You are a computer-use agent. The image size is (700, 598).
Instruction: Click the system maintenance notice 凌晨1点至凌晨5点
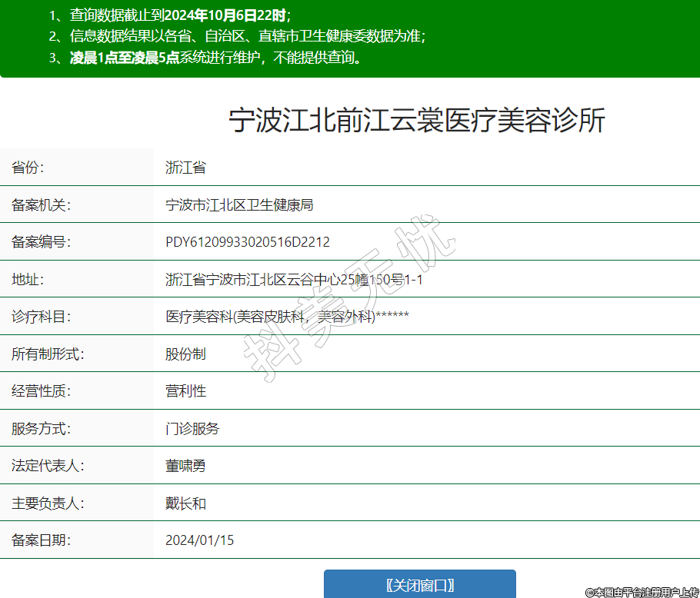(125, 58)
